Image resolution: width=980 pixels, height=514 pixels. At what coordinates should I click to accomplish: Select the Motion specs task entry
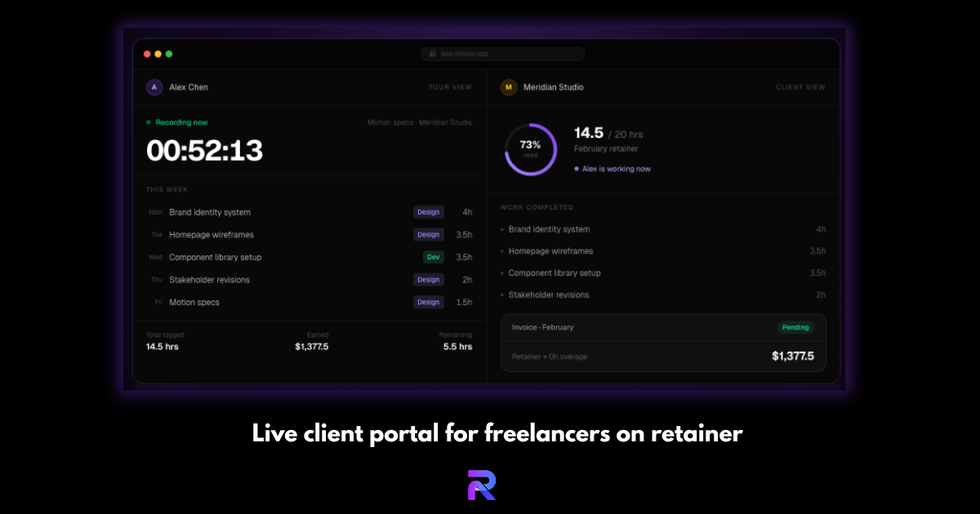(x=194, y=302)
